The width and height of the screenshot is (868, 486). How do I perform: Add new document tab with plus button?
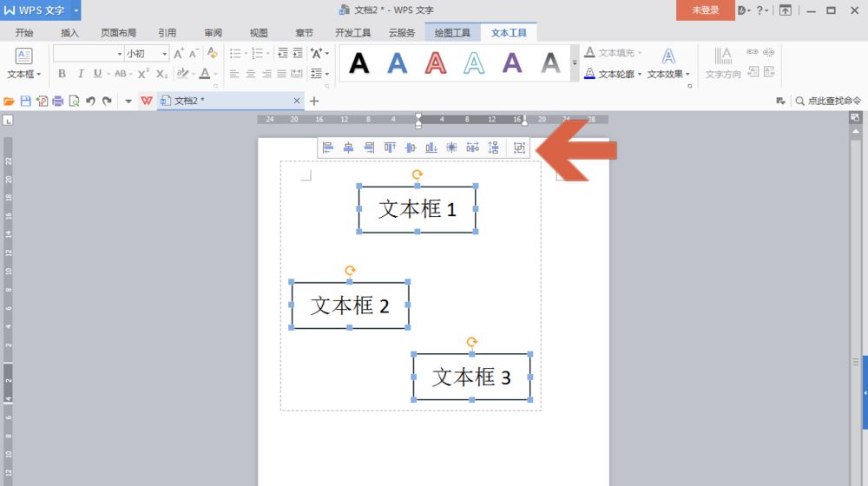click(x=314, y=101)
